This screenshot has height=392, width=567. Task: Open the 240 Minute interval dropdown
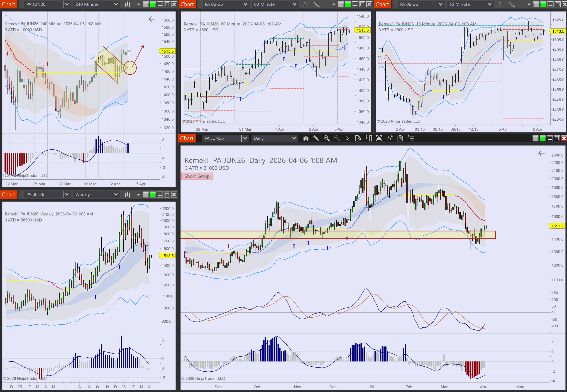click(x=96, y=4)
